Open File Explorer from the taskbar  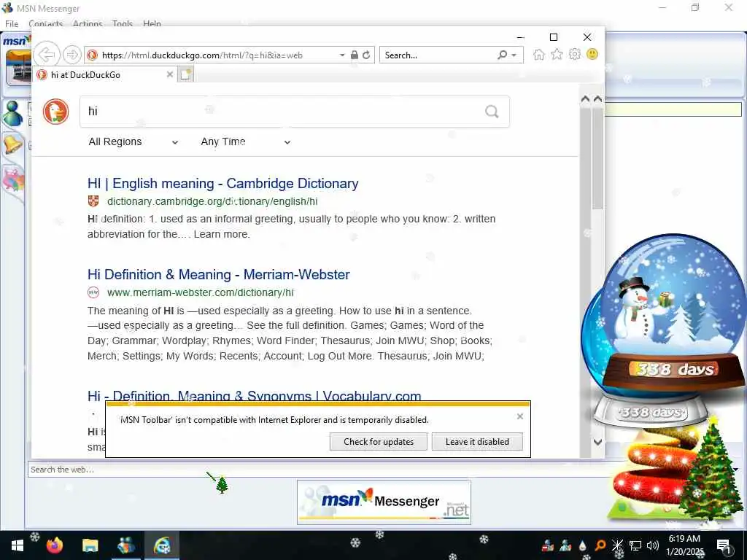(x=90, y=545)
